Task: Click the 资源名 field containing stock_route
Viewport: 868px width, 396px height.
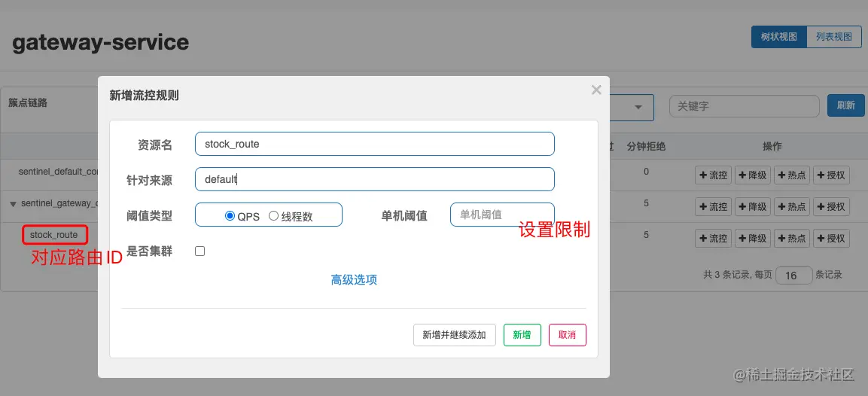Action: click(375, 144)
